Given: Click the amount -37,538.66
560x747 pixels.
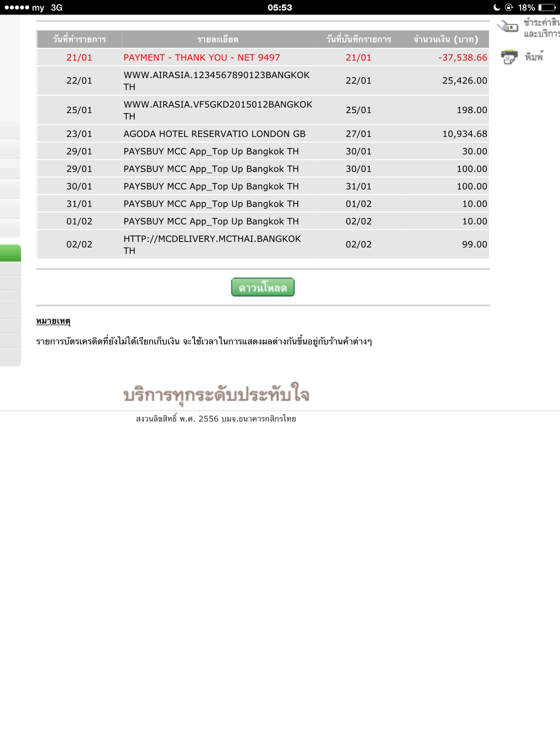Looking at the screenshot, I should 463,58.
